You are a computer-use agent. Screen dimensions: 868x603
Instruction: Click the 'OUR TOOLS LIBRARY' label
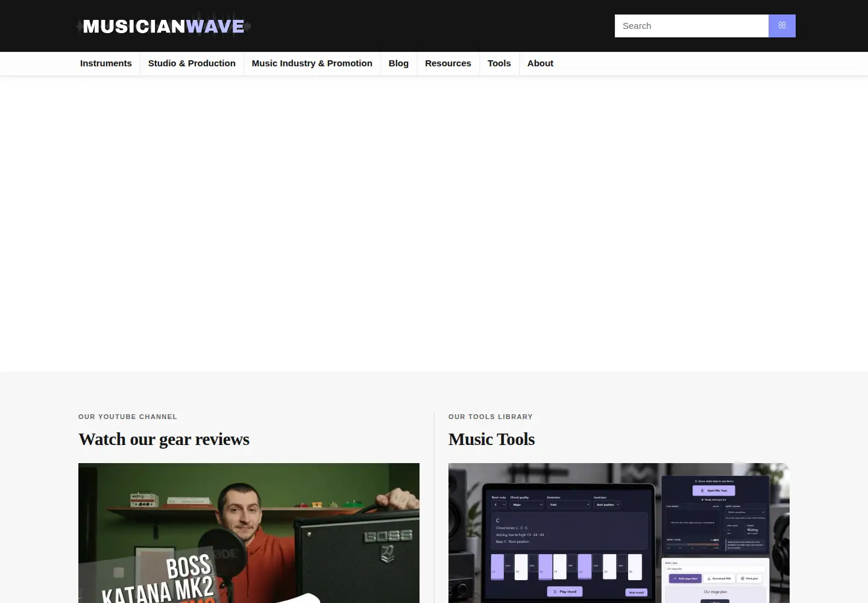click(491, 417)
